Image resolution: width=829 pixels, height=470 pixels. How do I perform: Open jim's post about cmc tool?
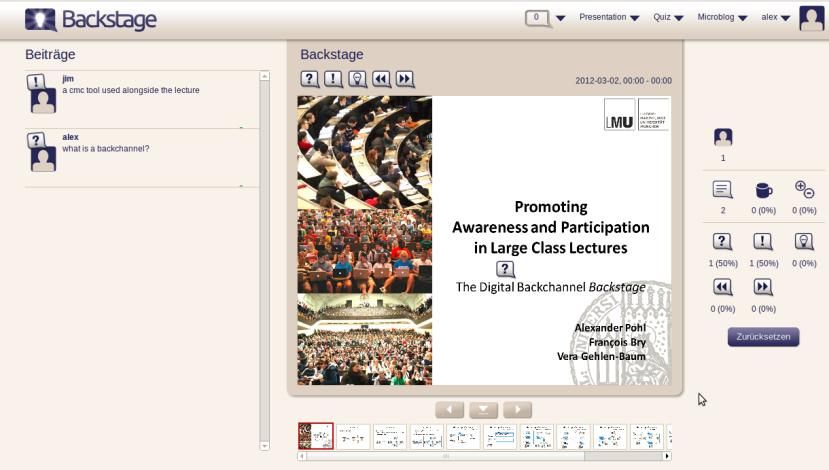pos(142,99)
